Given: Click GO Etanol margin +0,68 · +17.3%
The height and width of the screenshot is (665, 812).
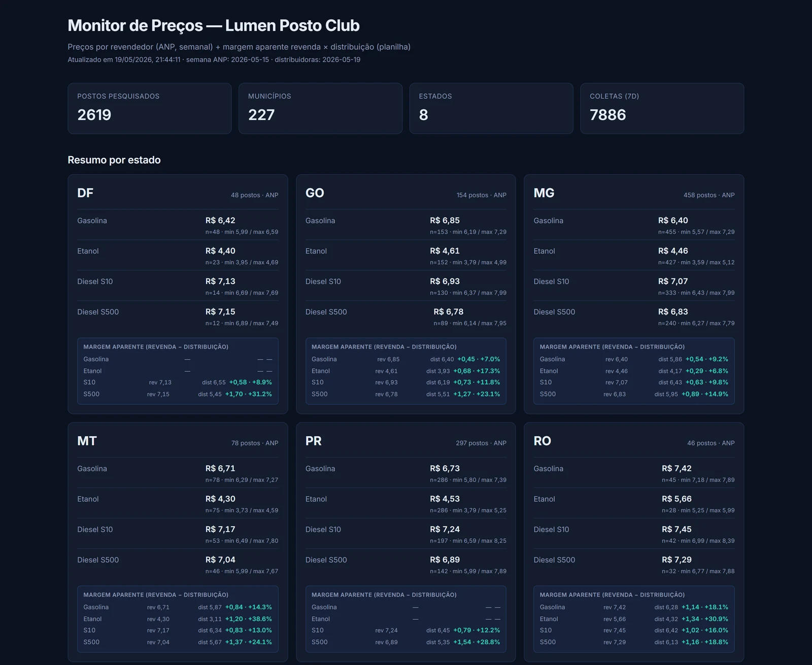Looking at the screenshot, I should 477,371.
